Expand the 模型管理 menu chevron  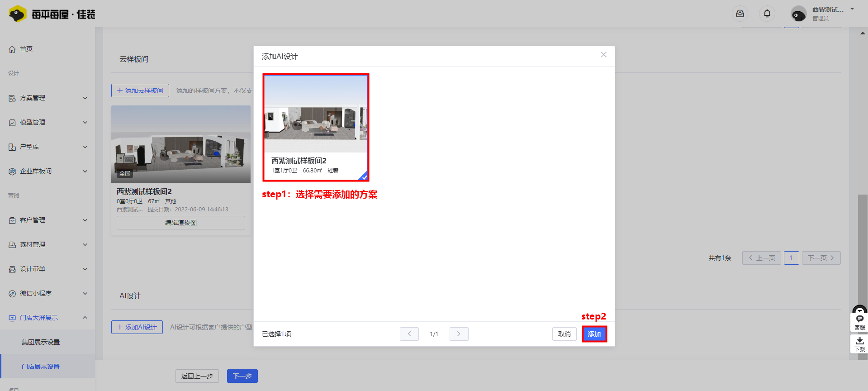tap(85, 122)
